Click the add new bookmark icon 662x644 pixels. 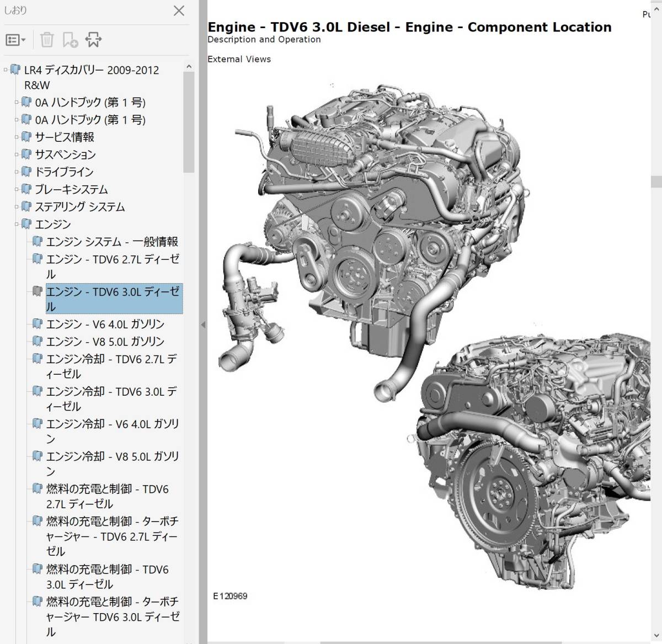70,40
